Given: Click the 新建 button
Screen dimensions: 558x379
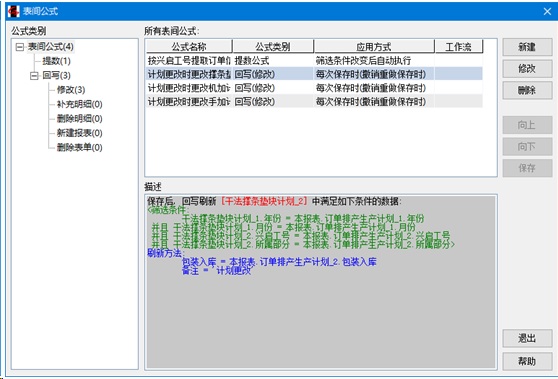Looking at the screenshot, I should [527, 47].
